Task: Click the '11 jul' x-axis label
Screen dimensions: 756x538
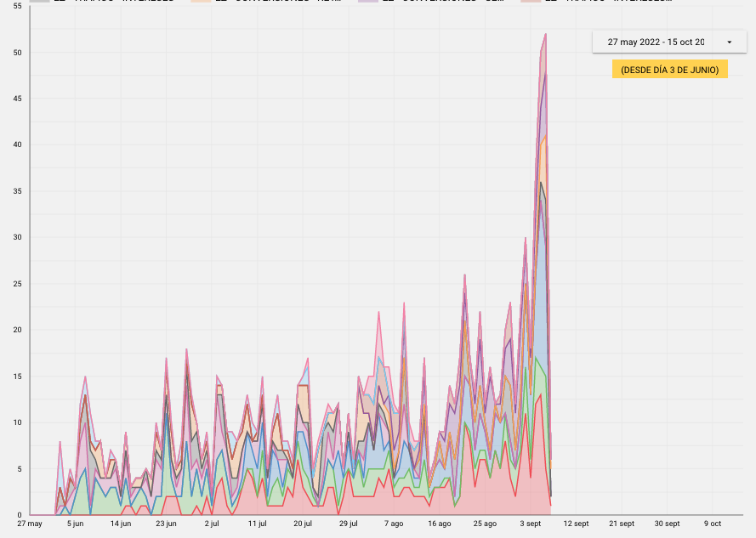Action: coord(258,524)
